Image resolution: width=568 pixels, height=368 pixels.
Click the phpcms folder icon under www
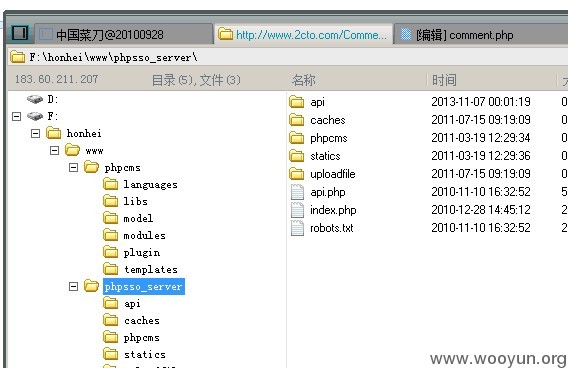tap(91, 167)
